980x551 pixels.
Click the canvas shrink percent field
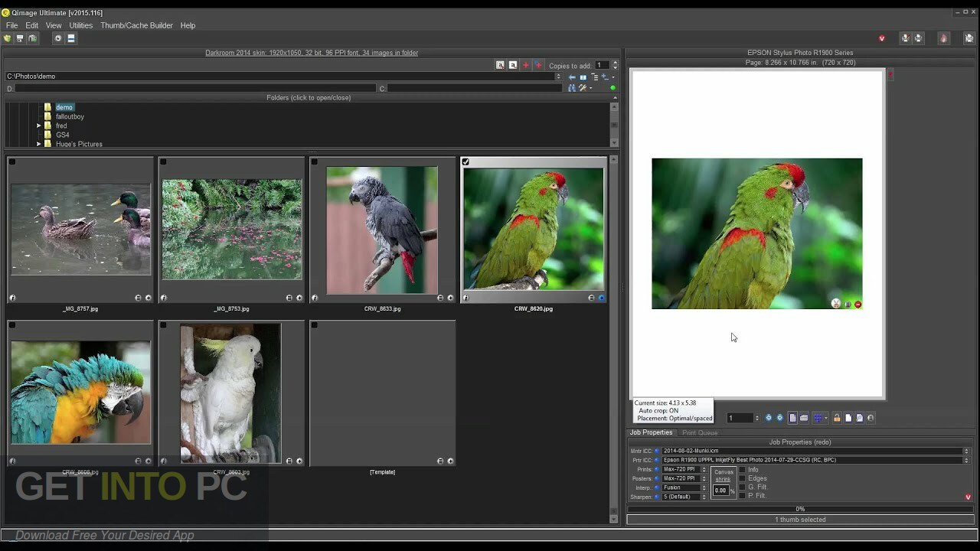point(720,491)
